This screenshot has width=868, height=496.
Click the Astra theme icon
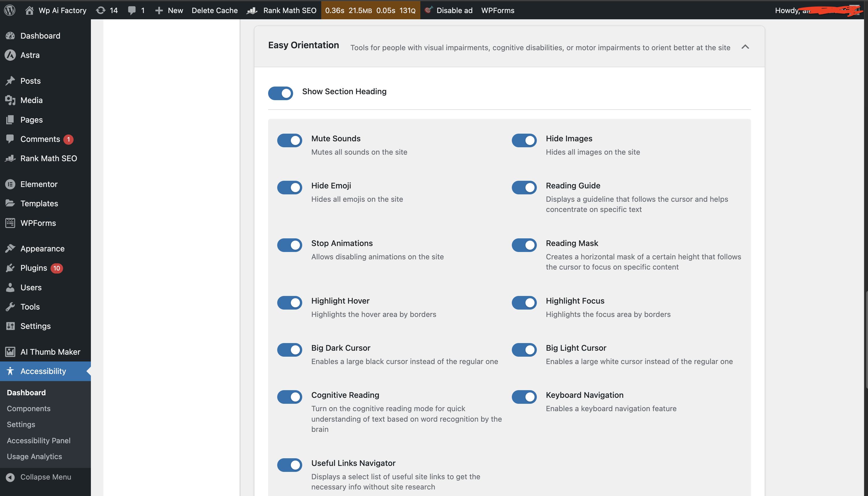click(x=11, y=55)
